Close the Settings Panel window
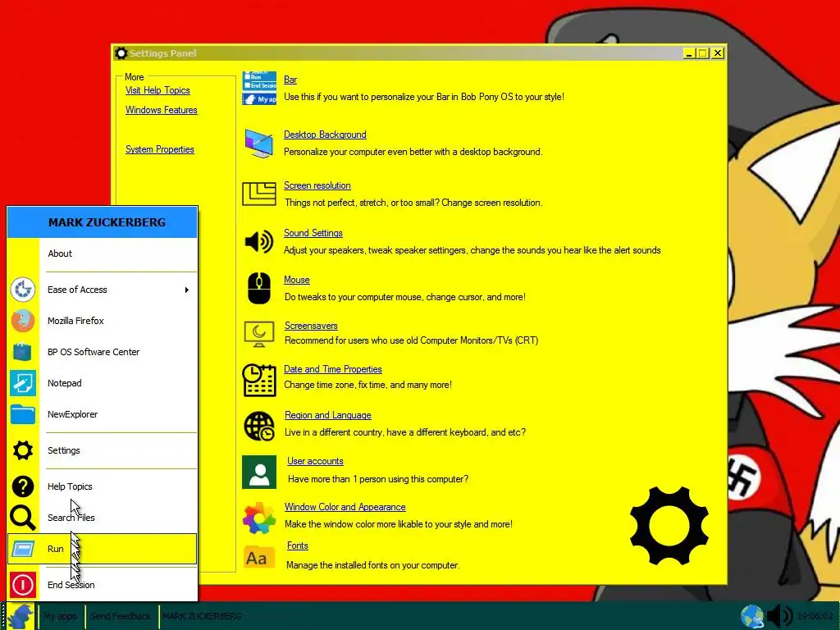 point(717,53)
